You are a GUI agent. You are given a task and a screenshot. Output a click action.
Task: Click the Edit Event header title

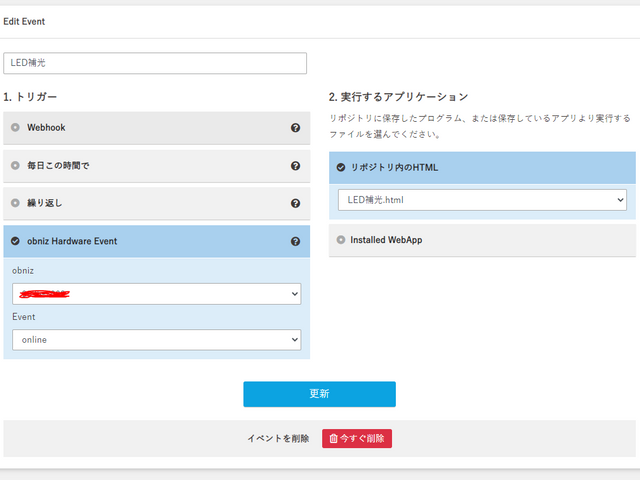coord(24,21)
